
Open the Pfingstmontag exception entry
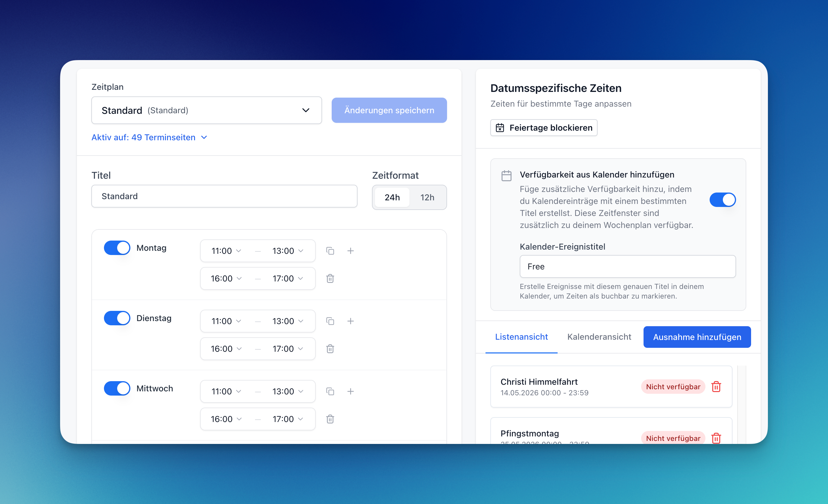(611, 431)
